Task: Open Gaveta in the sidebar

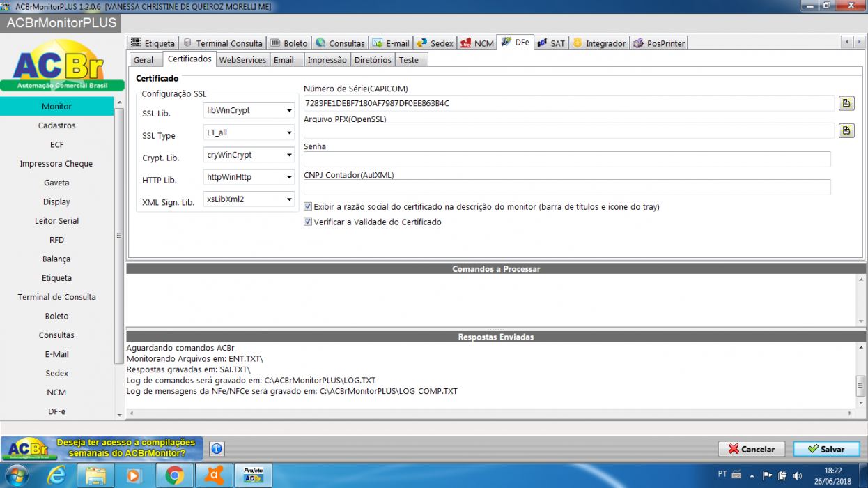Action: (x=56, y=183)
